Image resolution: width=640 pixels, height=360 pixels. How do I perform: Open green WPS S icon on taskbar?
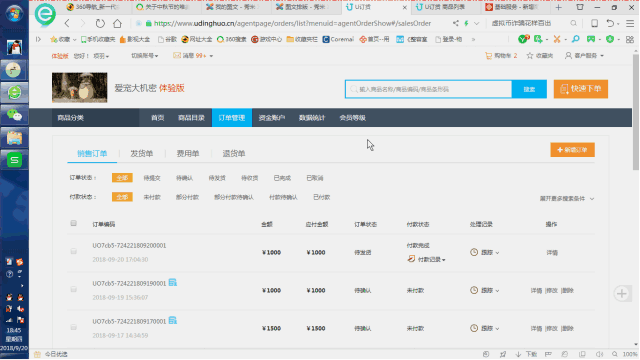14,160
